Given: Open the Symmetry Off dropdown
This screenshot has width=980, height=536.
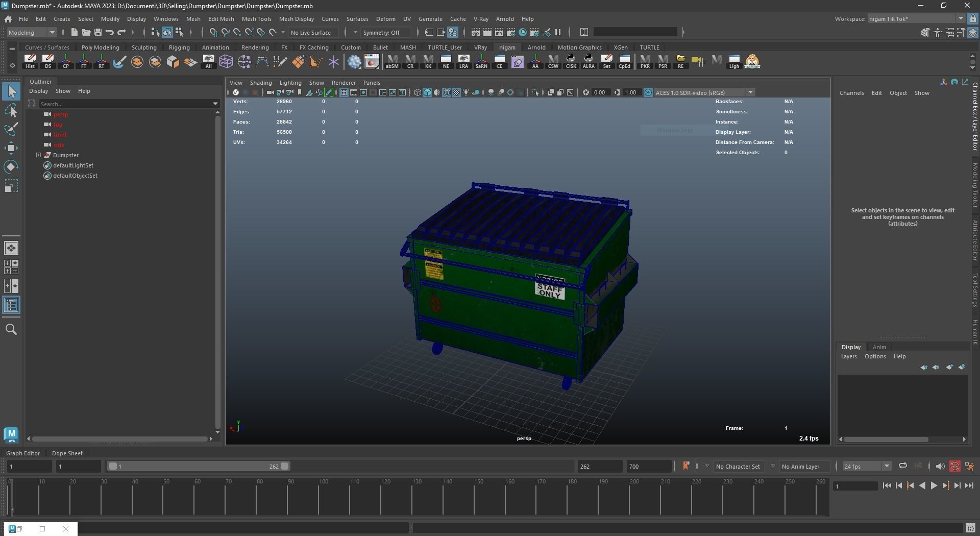Looking at the screenshot, I should click(385, 32).
